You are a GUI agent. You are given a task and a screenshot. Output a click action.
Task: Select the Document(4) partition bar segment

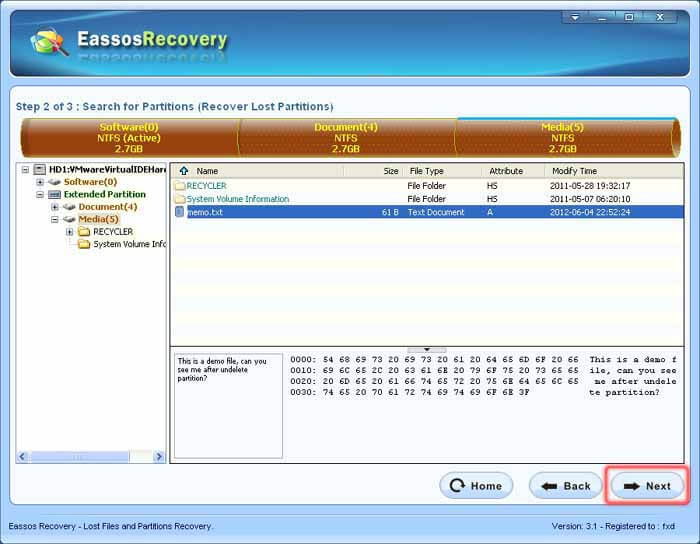[346, 138]
